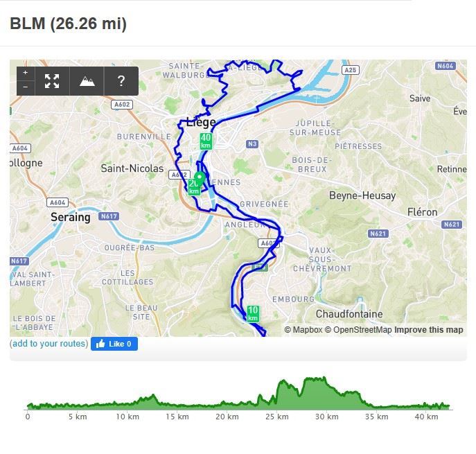Screen dimensions: 476x454
Task: Click highest peak on elevation profile
Action: (x=324, y=378)
